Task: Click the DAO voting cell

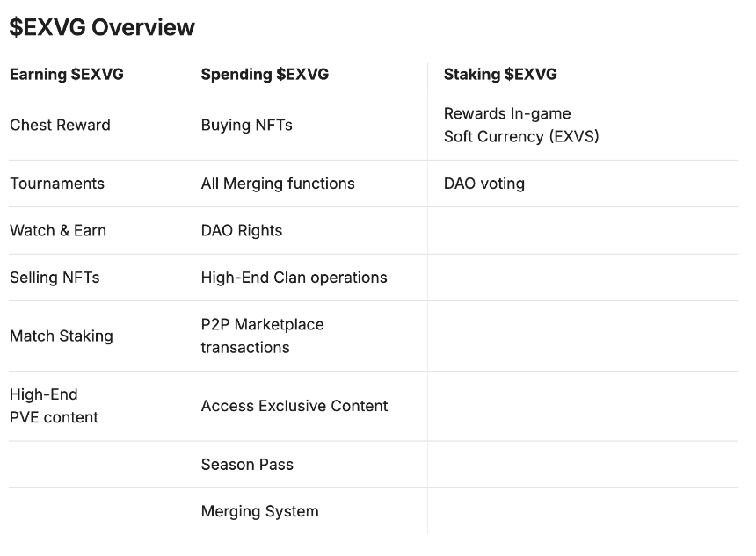Action: [484, 184]
